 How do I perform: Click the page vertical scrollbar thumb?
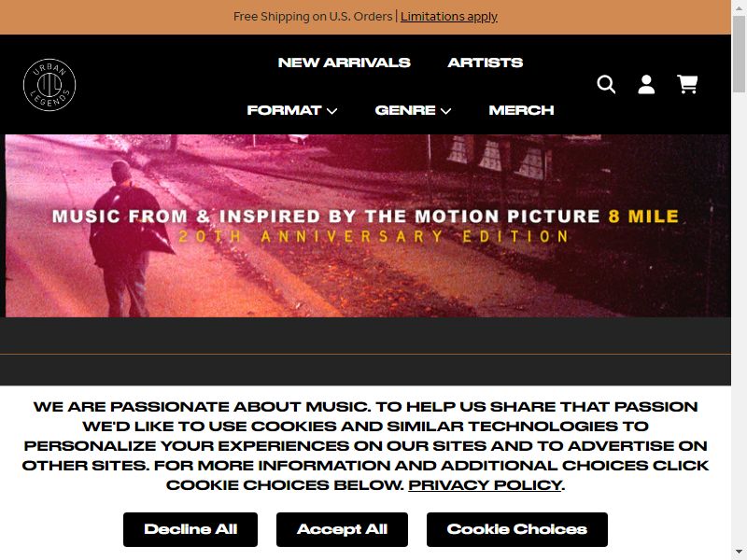coord(739,55)
